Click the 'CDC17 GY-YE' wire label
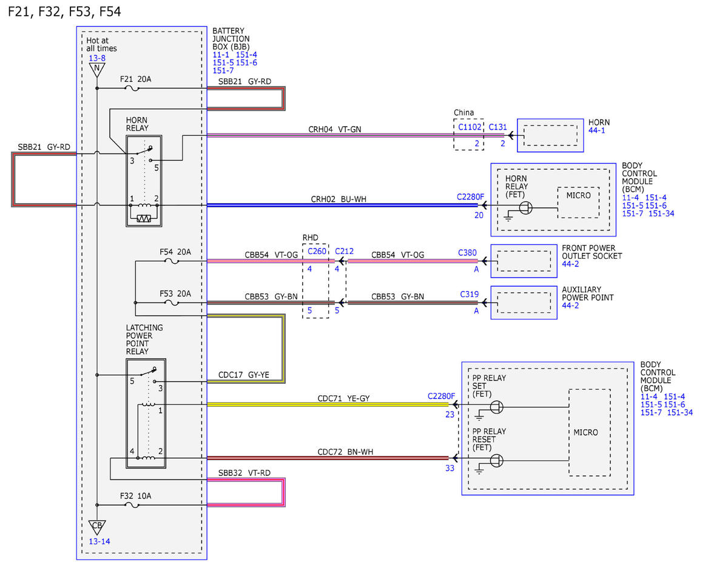Viewport: 728px width, 562px height. [244, 375]
